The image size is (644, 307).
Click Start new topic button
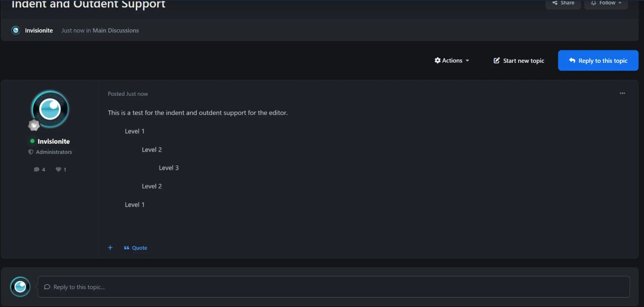(x=519, y=60)
